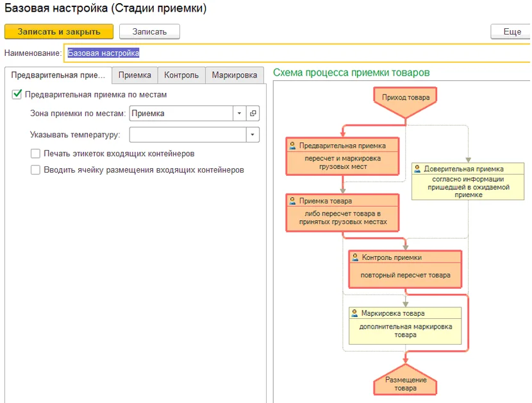The height and width of the screenshot is (403, 532).
Task: Select 'повторный пересчет товара' text
Action: tap(406, 275)
